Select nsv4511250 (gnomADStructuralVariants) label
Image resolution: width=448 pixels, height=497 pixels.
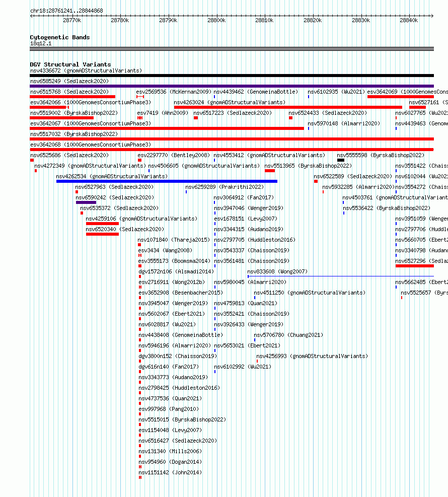point(310,293)
